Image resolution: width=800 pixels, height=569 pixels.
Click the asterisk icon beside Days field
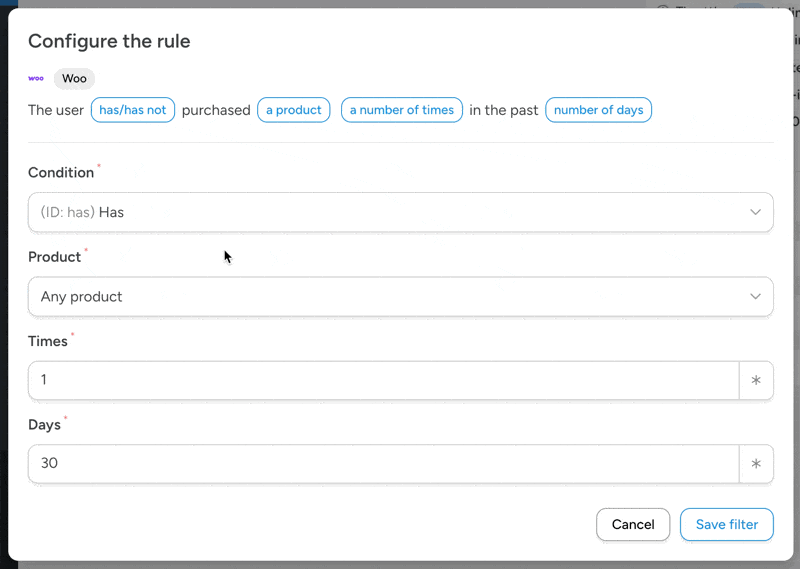click(x=756, y=463)
